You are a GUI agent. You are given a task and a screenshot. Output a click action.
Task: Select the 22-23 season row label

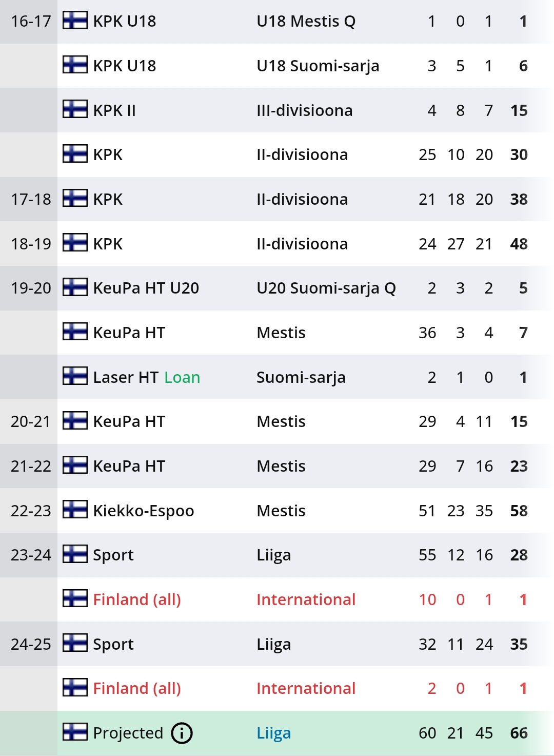(x=31, y=511)
